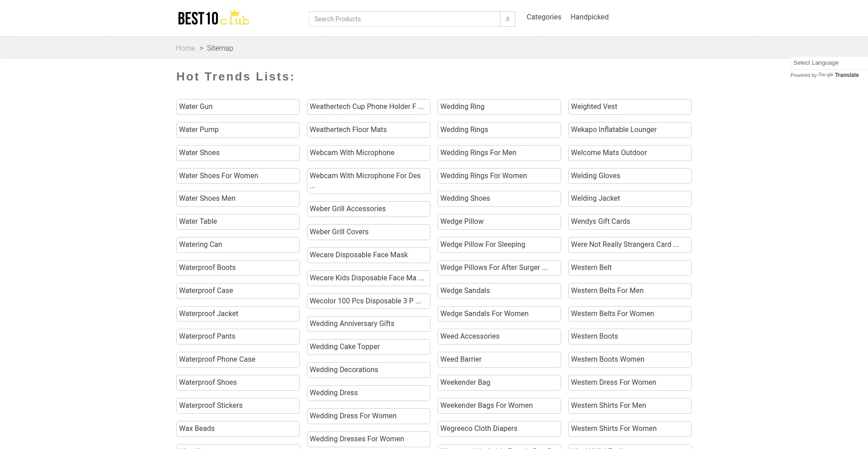This screenshot has height=449, width=868.
Task: Select Wekapo Inflatable Lounger
Action: pos(630,130)
